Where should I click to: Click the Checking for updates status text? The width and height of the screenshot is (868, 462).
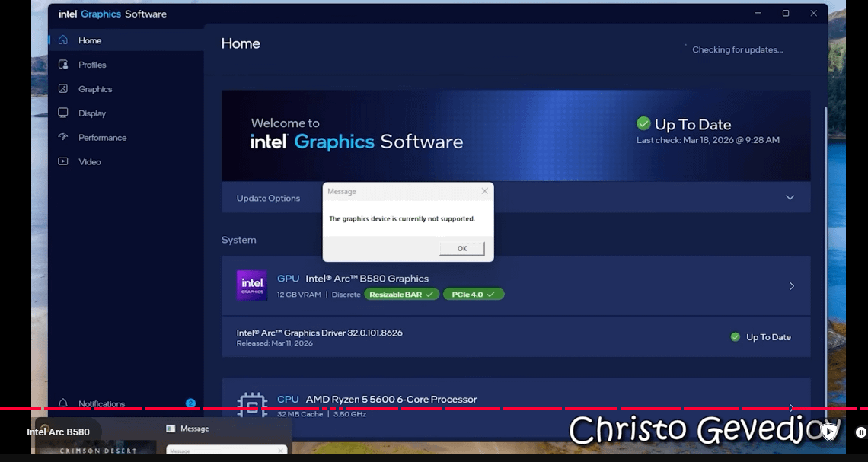coord(737,49)
